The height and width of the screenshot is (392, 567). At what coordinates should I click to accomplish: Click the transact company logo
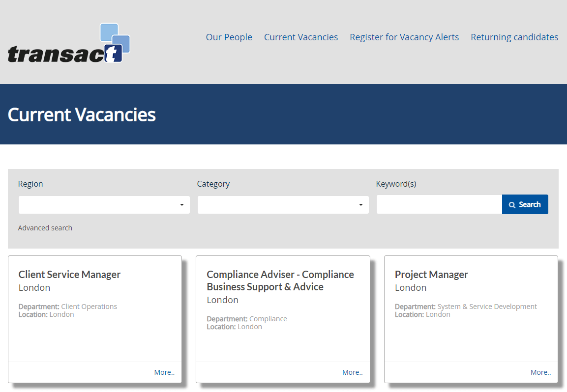[69, 43]
